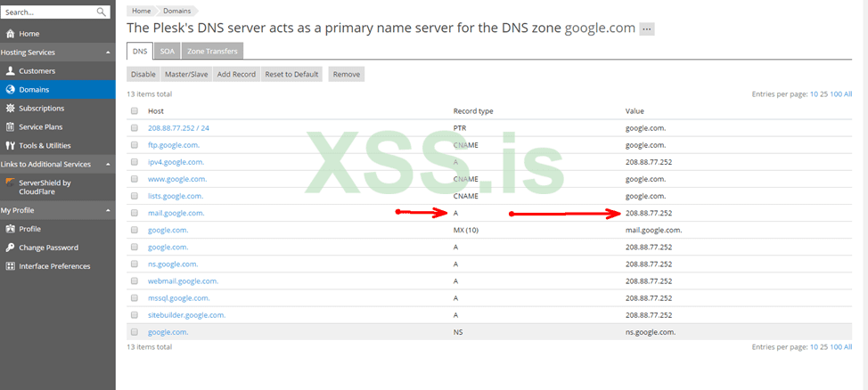Click the Profile icon in My Profile
Viewport: 868px width, 390px height.
coord(10,229)
